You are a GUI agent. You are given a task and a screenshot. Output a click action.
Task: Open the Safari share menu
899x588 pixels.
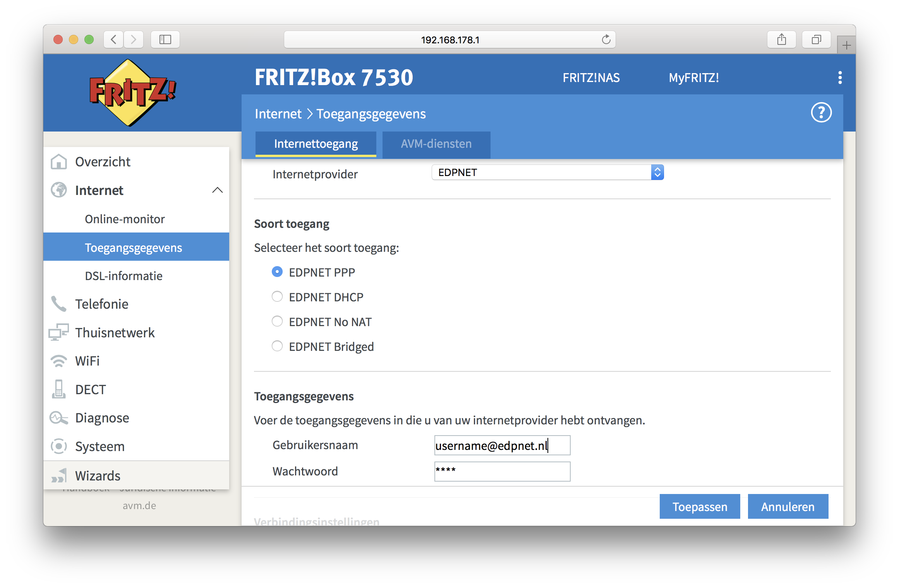pyautogui.click(x=782, y=39)
